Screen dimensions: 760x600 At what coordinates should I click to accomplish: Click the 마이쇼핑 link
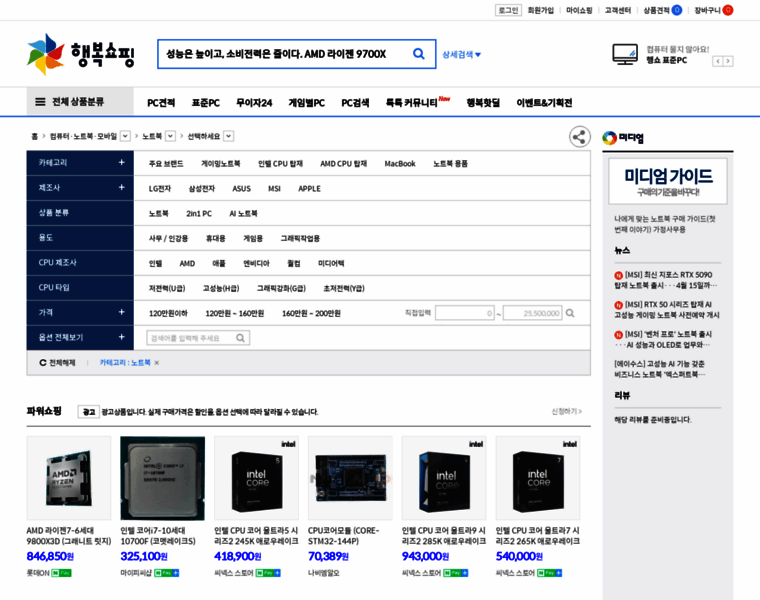[x=579, y=10]
